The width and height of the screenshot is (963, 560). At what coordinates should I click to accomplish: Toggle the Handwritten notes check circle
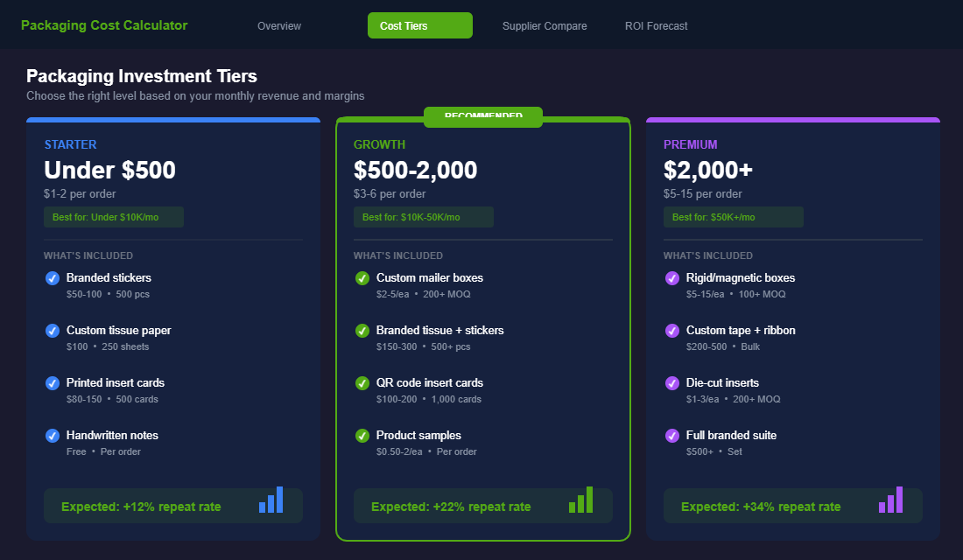53,436
